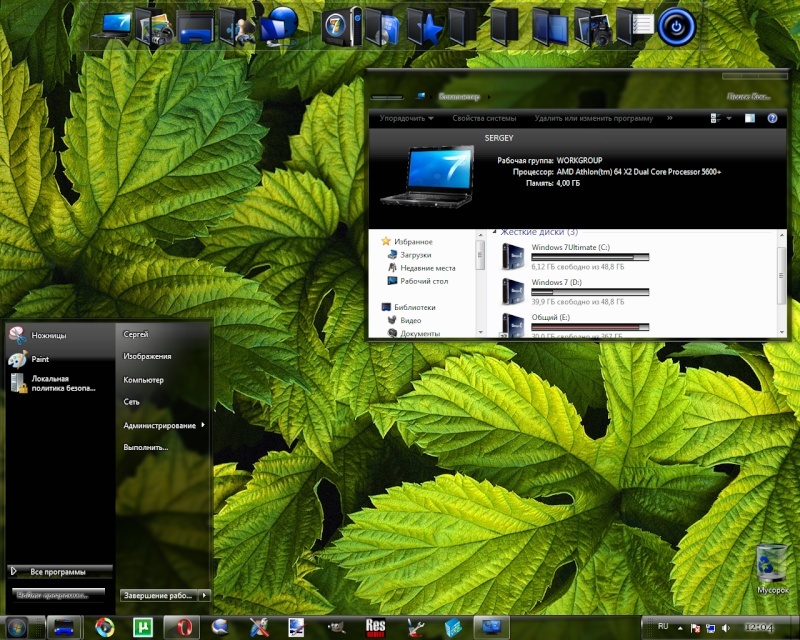Screen dimensions: 800x640
Task: Click the Action Center flag in tray
Action: coord(695,628)
